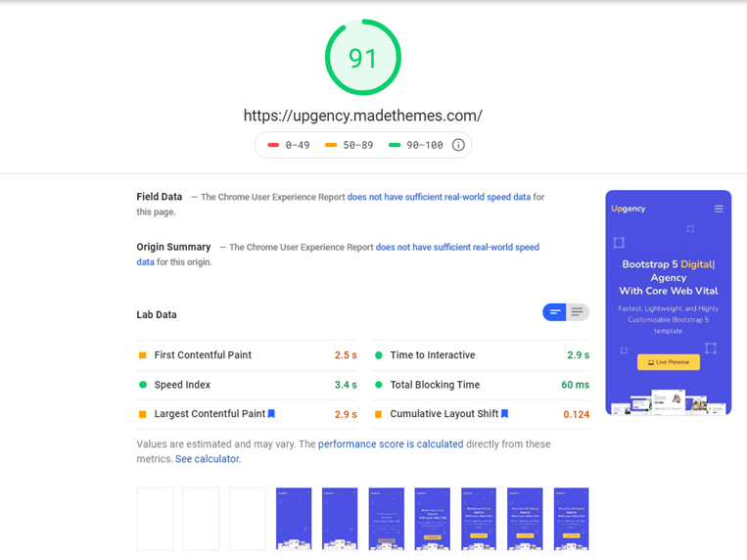Select the first blank filmstrip thumbnail

click(x=155, y=518)
